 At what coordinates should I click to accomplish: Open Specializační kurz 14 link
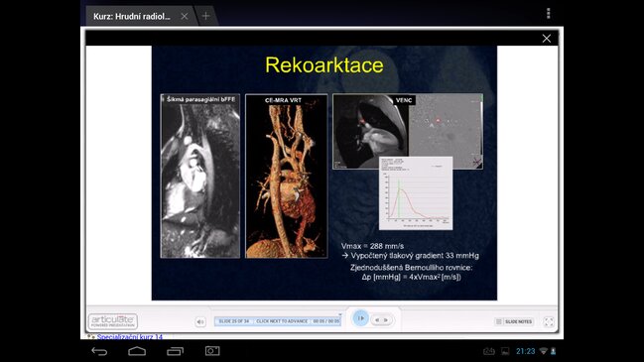point(130,337)
